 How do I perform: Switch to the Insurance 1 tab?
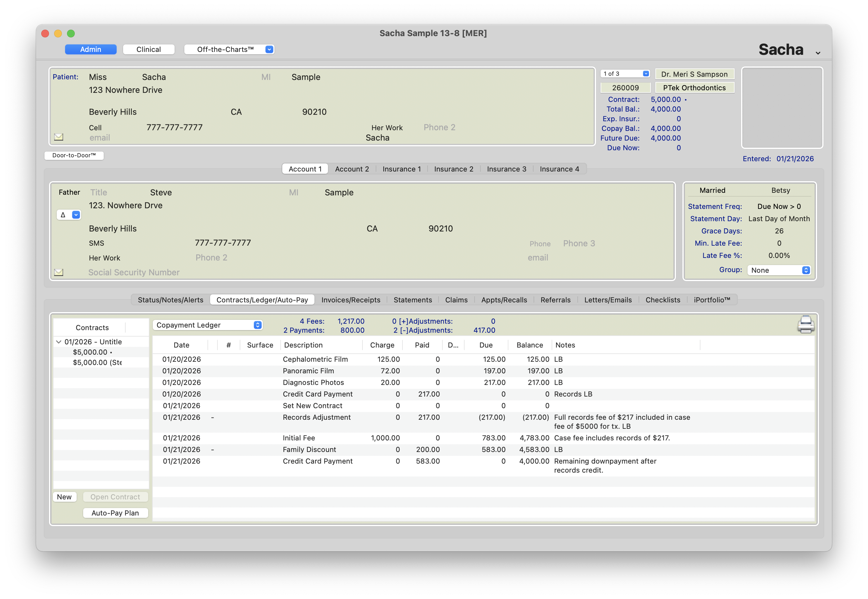[401, 169]
